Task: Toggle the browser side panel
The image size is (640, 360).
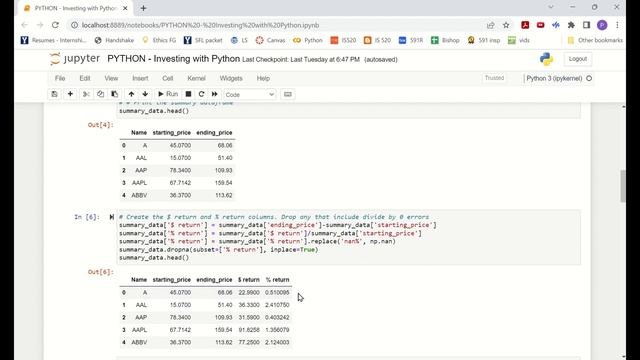Action: (x=586, y=25)
